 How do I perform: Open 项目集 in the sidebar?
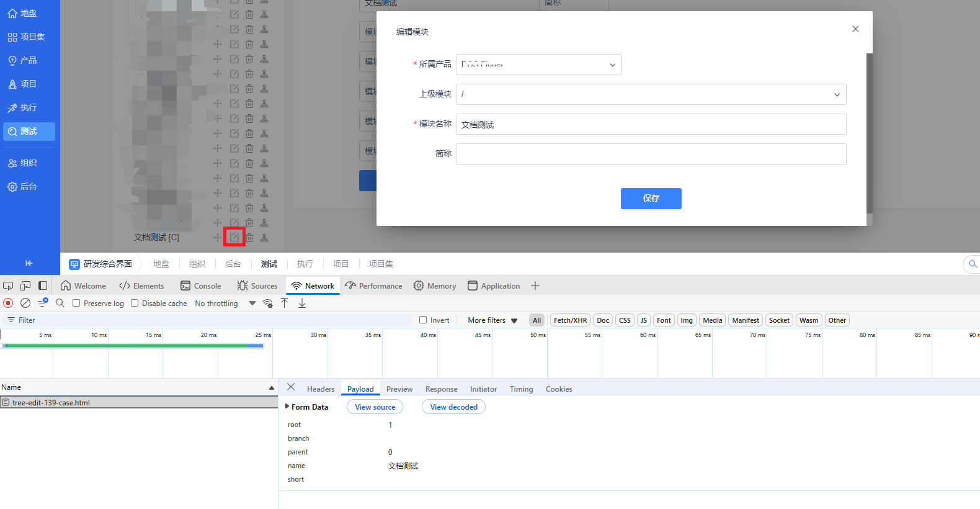point(26,37)
